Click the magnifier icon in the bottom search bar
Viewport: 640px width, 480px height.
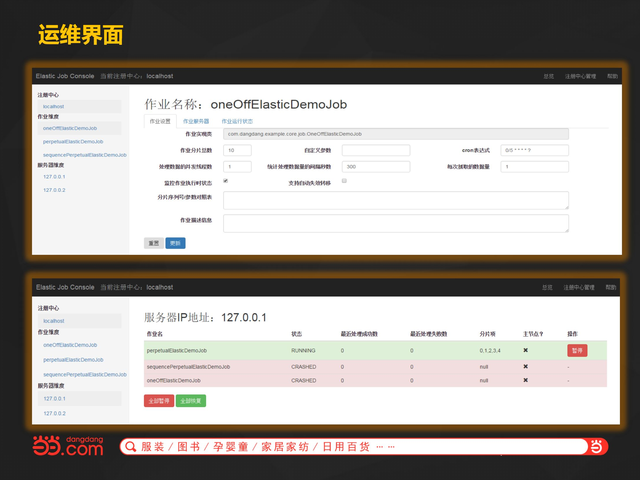[x=130, y=447]
